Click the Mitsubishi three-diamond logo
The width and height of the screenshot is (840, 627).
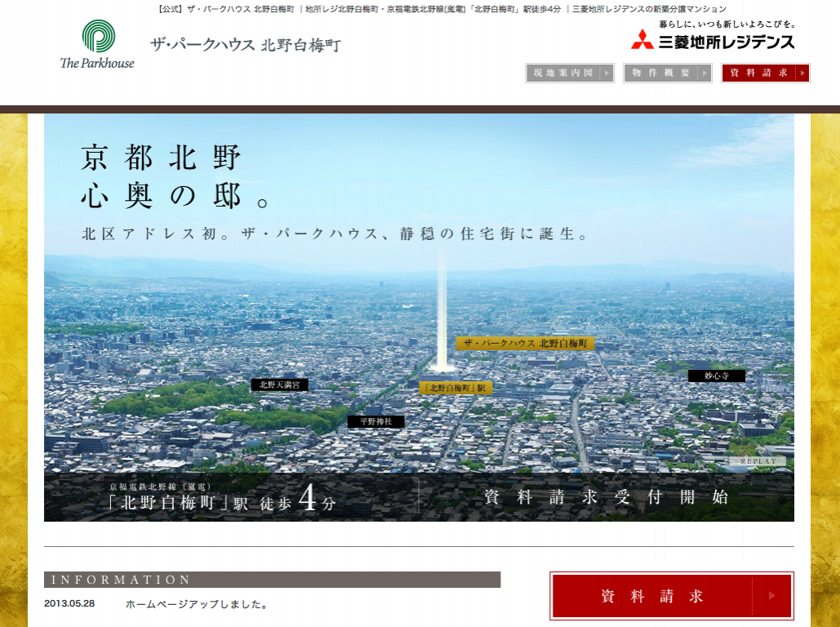(x=642, y=40)
